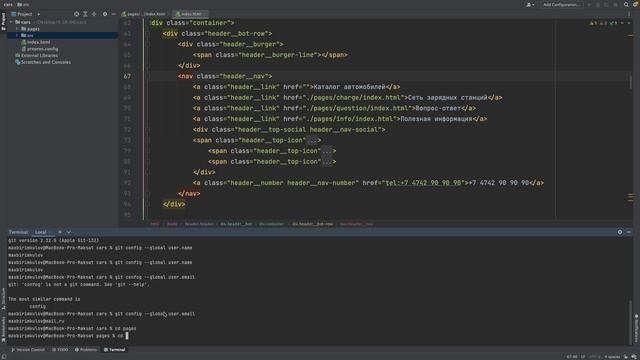Open the Version Control tool window

pos(28,350)
